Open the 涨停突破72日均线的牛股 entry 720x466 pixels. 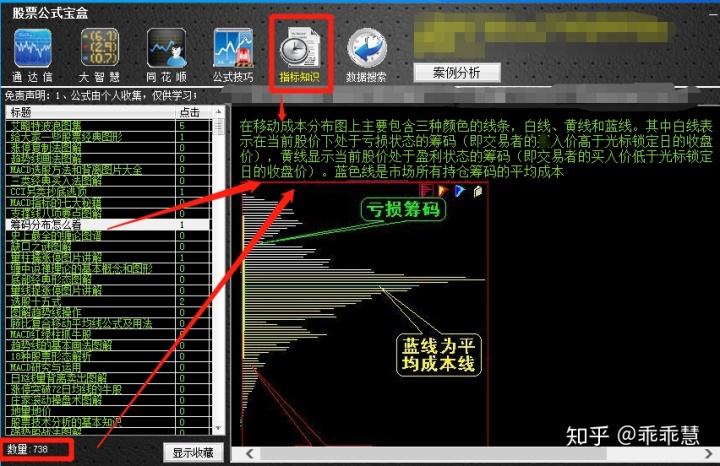pos(108,389)
